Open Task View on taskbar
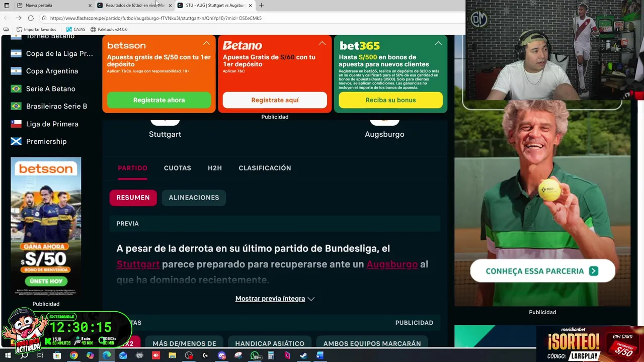The image size is (644, 362). click(40, 355)
